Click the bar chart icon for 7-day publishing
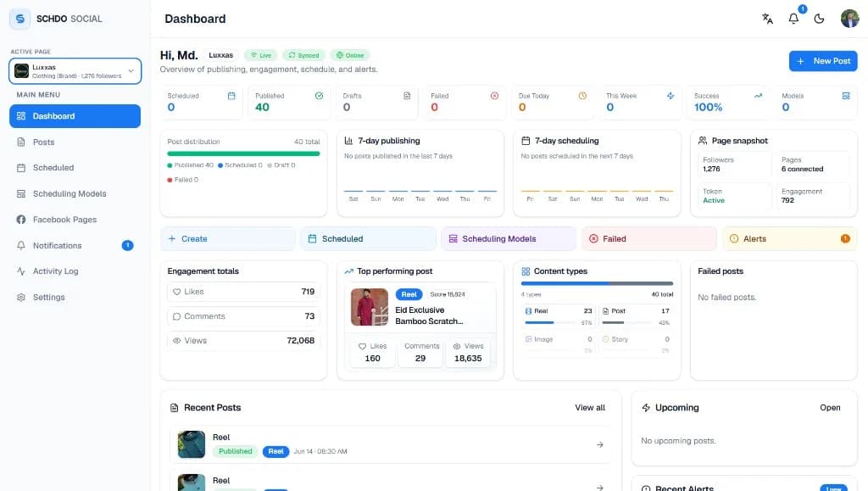Viewport: 868px width, 491px height. [x=348, y=141]
